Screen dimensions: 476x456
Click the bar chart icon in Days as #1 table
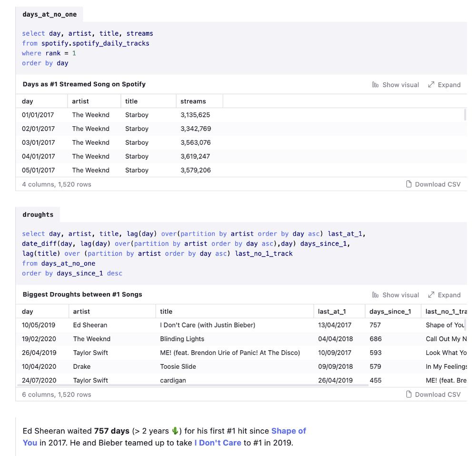click(375, 85)
